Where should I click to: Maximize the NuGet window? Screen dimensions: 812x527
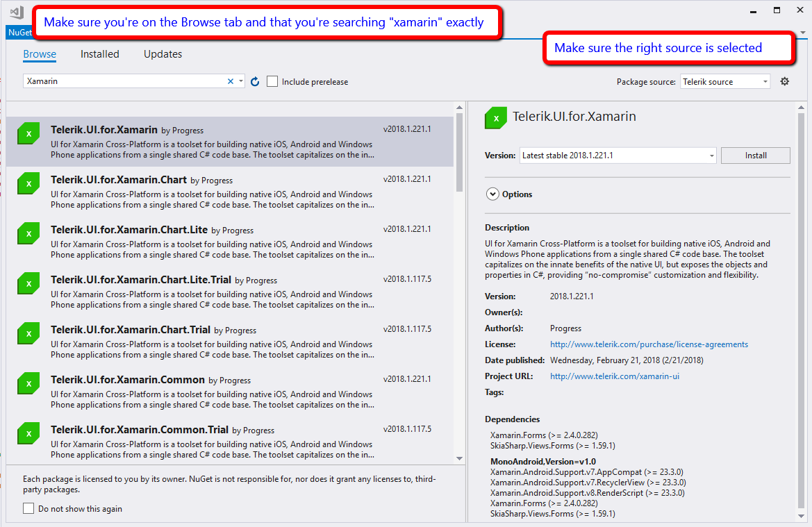[777, 10]
